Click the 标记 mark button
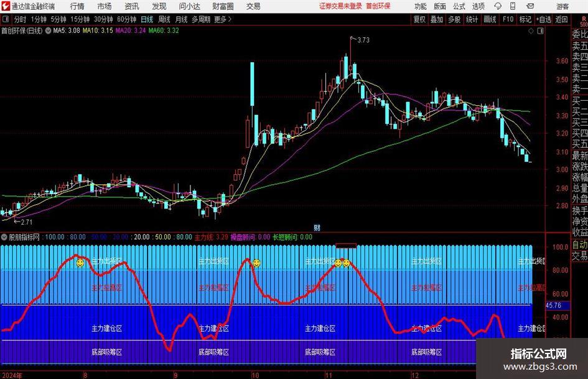 [525, 19]
